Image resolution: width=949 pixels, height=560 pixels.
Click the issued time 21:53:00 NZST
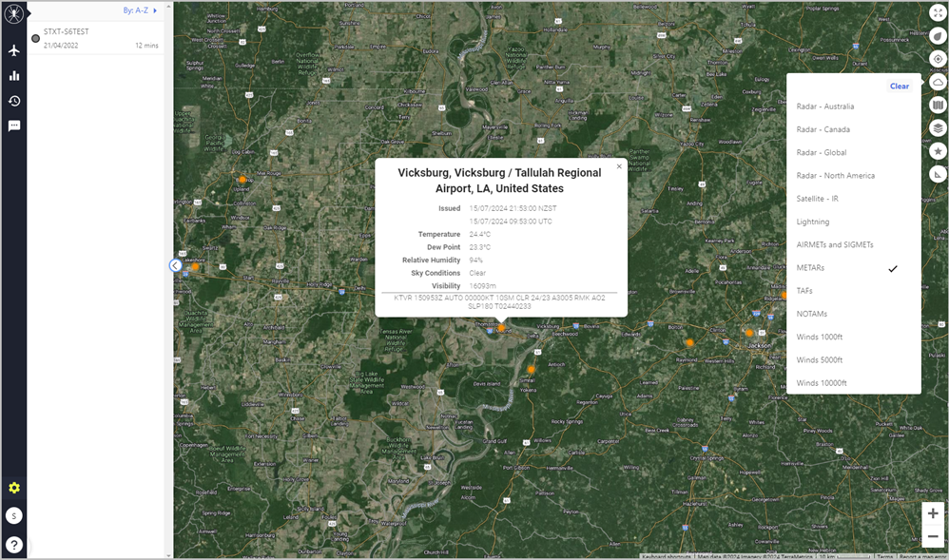[x=513, y=208]
